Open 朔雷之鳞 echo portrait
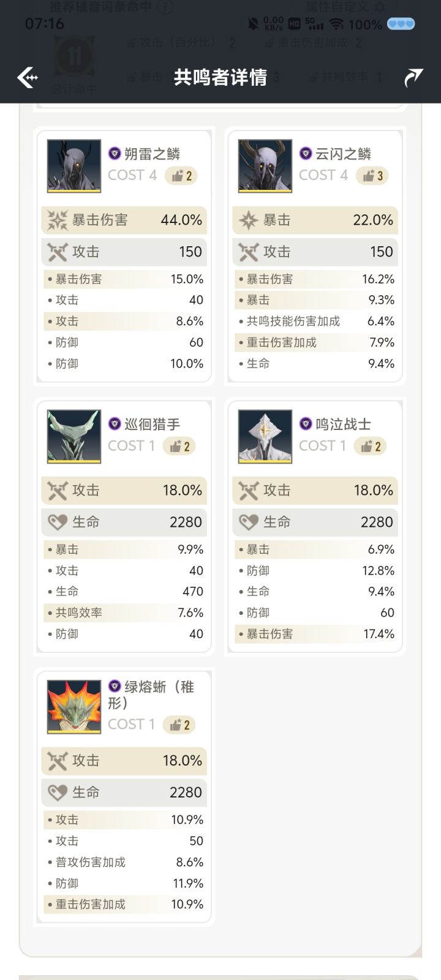Screen dimensions: 441x980 pyautogui.click(x=74, y=166)
